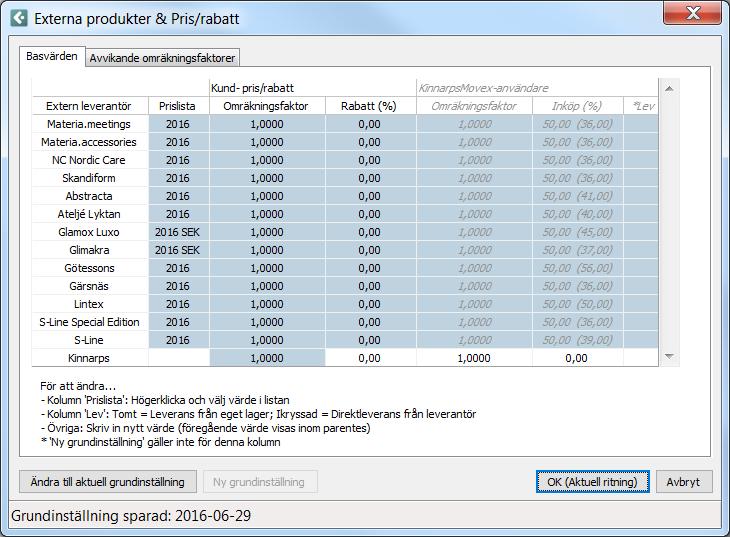
Task: Click Prislista cell for Lintex
Action: click(179, 304)
